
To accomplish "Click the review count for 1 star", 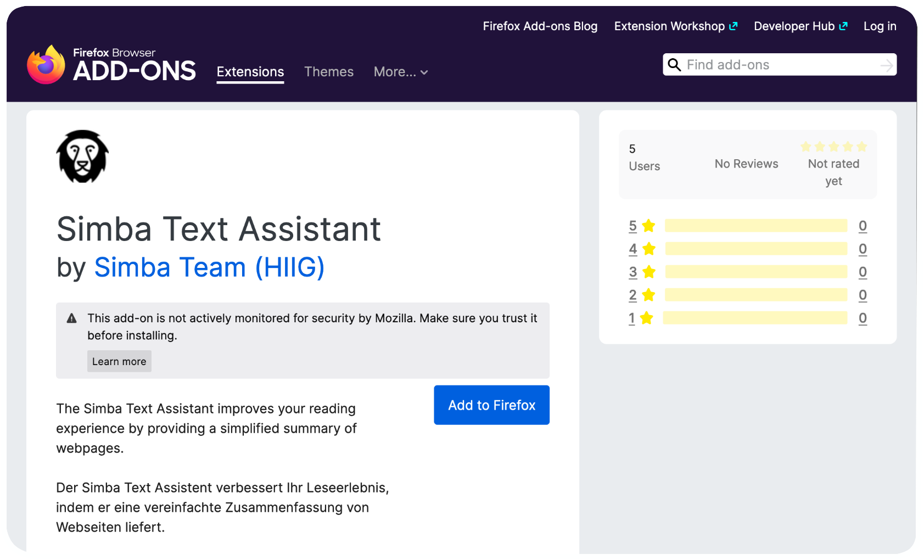I will [863, 318].
